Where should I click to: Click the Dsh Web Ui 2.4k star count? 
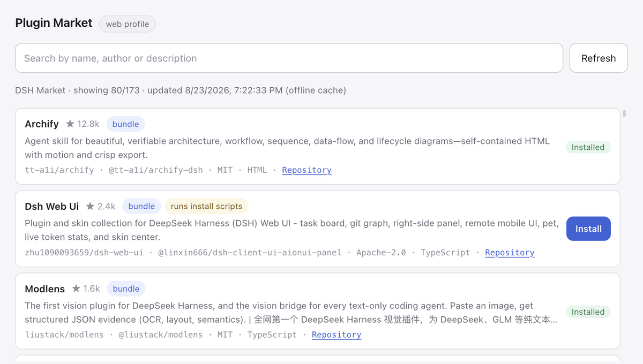pyautogui.click(x=107, y=206)
